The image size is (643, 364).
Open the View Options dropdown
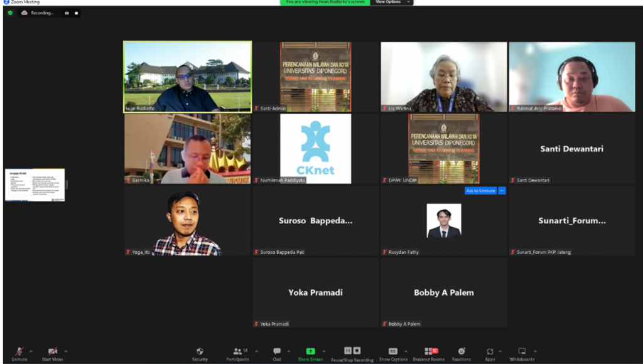coord(392,3)
